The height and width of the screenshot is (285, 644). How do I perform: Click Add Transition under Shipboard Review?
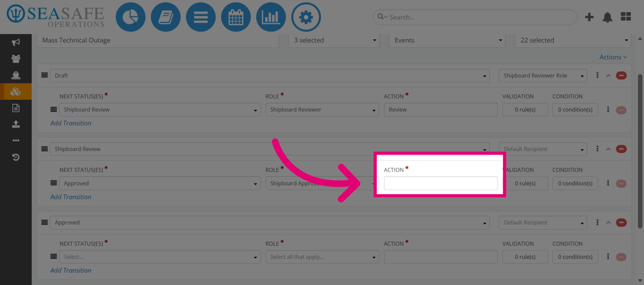[71, 197]
